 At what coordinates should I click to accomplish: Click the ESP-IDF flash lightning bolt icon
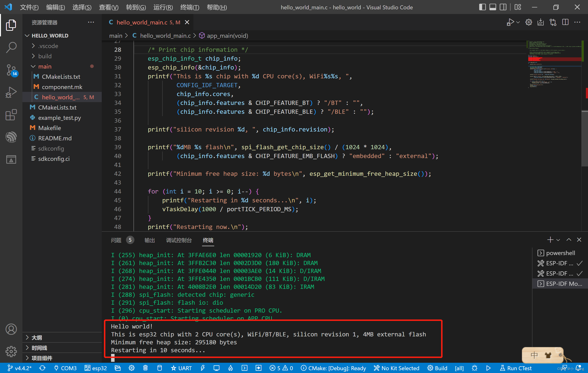203,368
